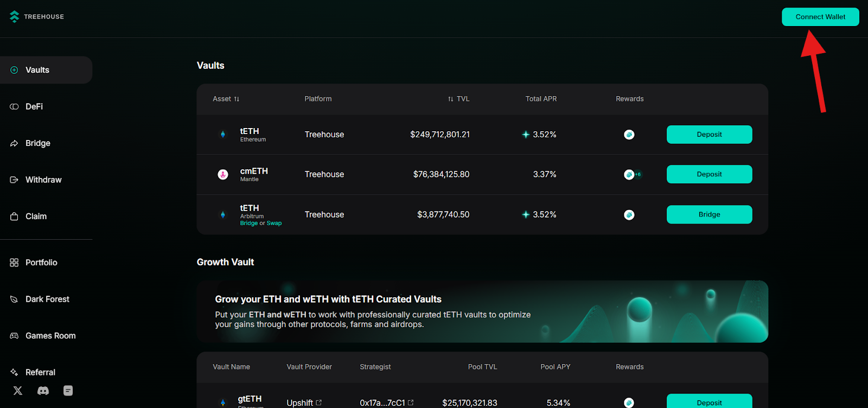The height and width of the screenshot is (408, 868).
Task: Open the Claim page
Action: coord(36,216)
